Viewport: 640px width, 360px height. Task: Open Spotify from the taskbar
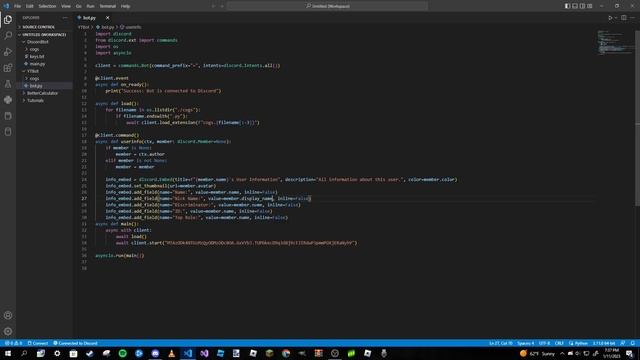pos(122,353)
